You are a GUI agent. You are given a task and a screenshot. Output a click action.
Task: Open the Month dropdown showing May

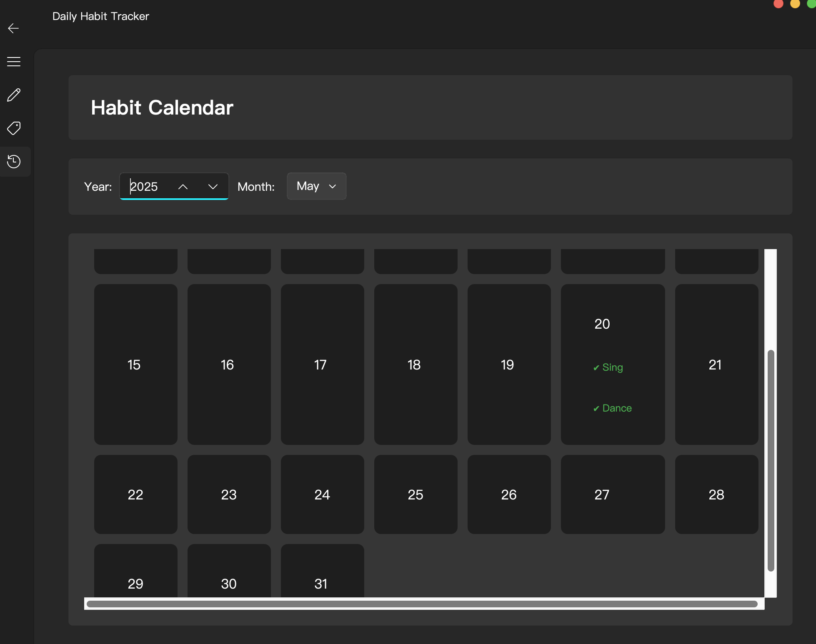(x=316, y=186)
